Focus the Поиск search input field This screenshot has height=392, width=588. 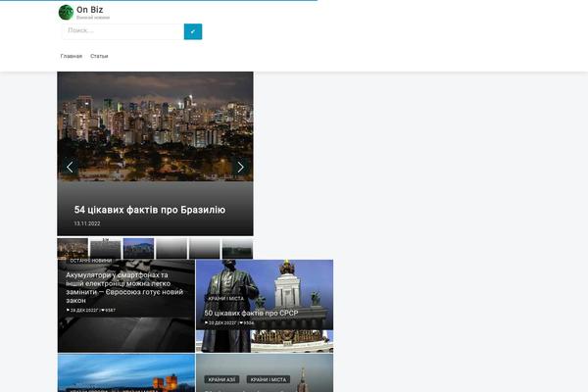click(x=123, y=31)
